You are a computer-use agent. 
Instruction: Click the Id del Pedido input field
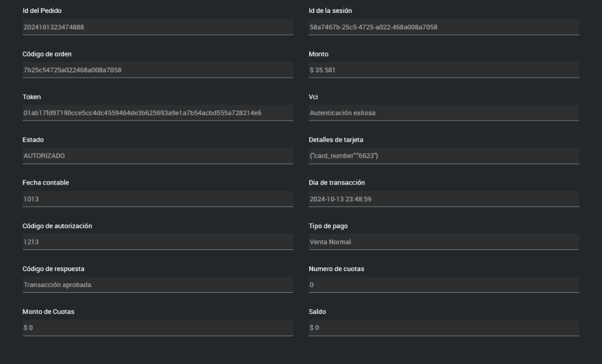(x=158, y=27)
